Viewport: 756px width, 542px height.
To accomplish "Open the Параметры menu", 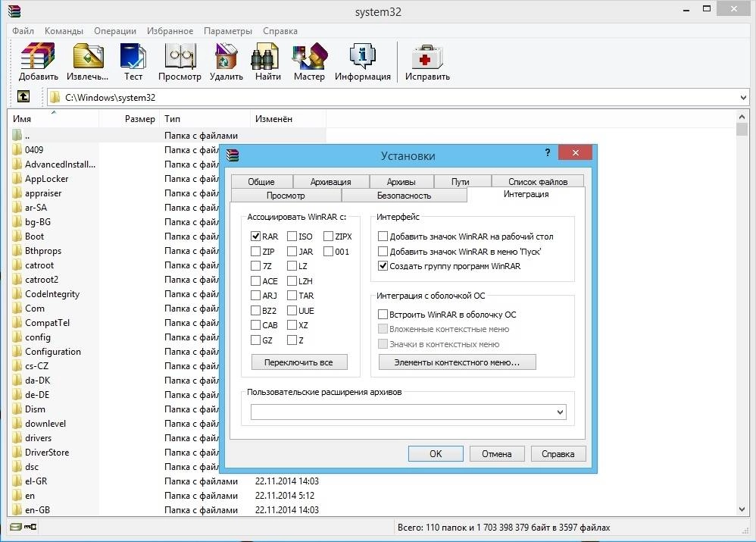I will 227,31.
